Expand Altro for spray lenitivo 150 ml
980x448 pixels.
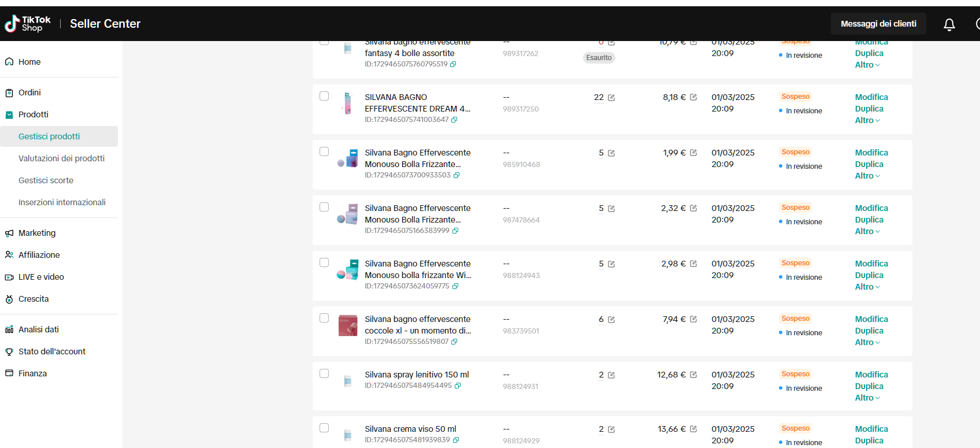(867, 398)
